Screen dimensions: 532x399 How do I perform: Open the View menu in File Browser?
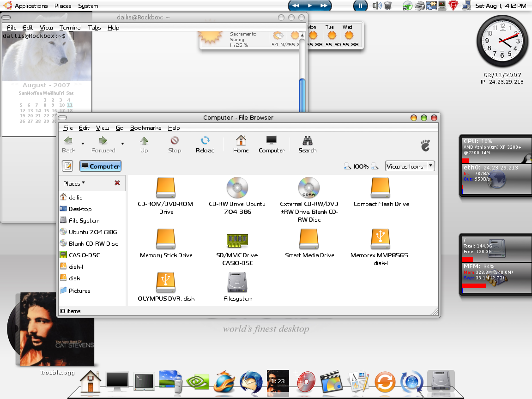coord(103,128)
